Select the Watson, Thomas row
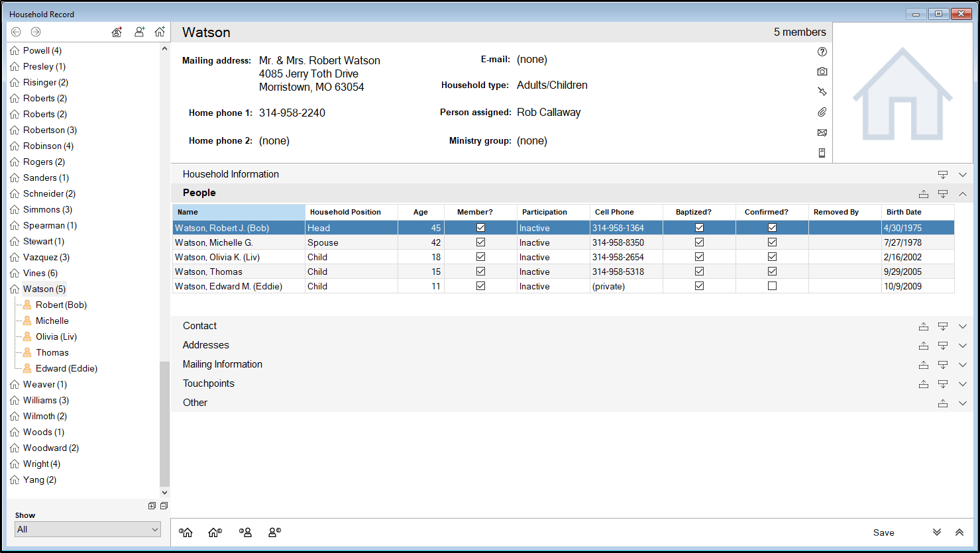The height and width of the screenshot is (553, 980). point(209,272)
